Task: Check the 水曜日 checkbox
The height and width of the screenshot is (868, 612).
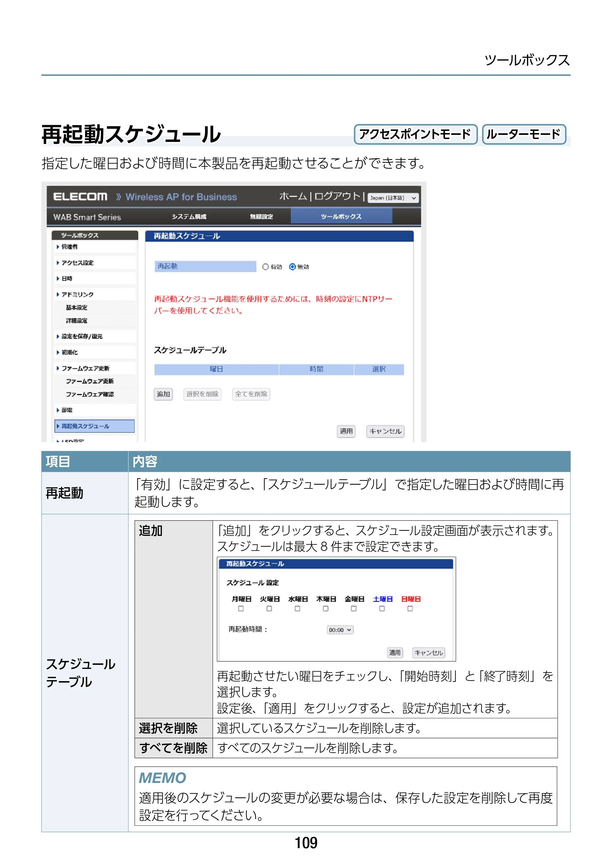Action: (x=298, y=609)
